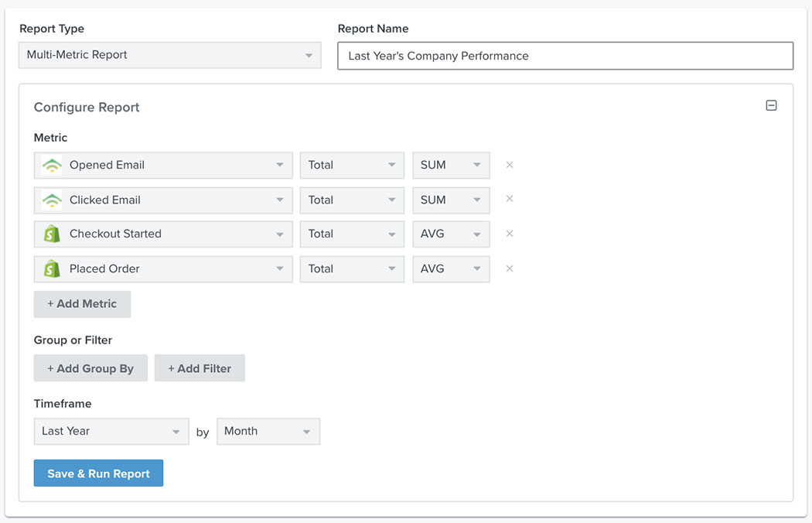Click the Klaviyo icon next to Opened Email
Image resolution: width=812 pixels, height=523 pixels.
pyautogui.click(x=50, y=165)
